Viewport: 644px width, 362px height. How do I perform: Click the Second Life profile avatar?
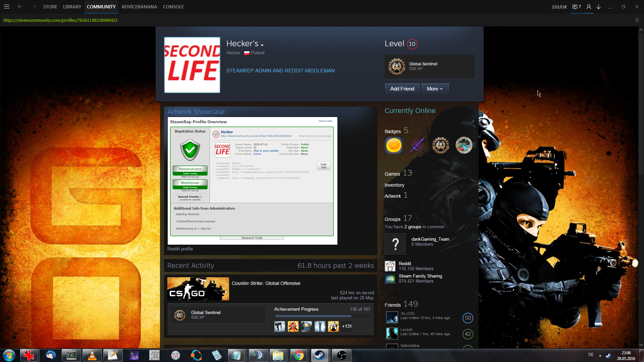(192, 65)
